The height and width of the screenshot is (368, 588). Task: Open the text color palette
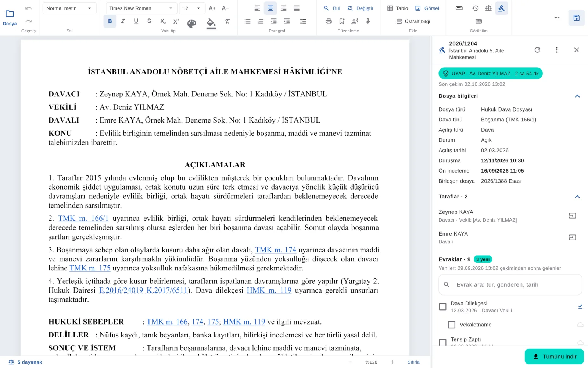coord(191,24)
